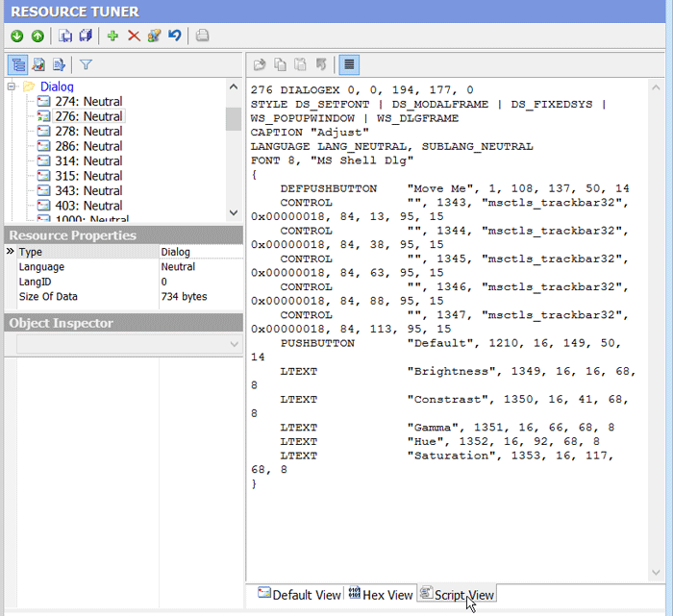Click the funnel filter icon
Viewport: 673px width, 616px height.
coord(86,65)
